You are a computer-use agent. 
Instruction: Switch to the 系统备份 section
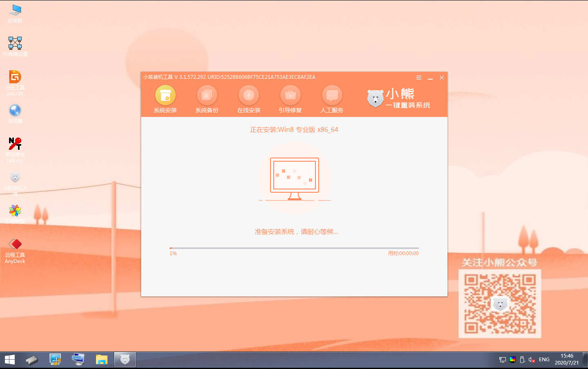point(207,100)
